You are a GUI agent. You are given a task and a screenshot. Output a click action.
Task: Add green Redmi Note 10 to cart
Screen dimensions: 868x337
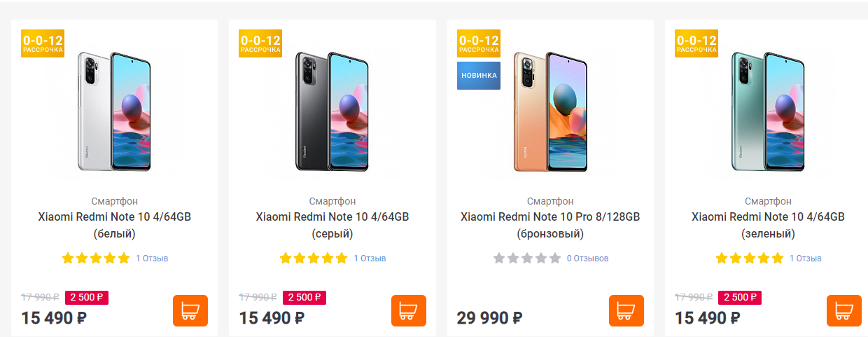[843, 310]
